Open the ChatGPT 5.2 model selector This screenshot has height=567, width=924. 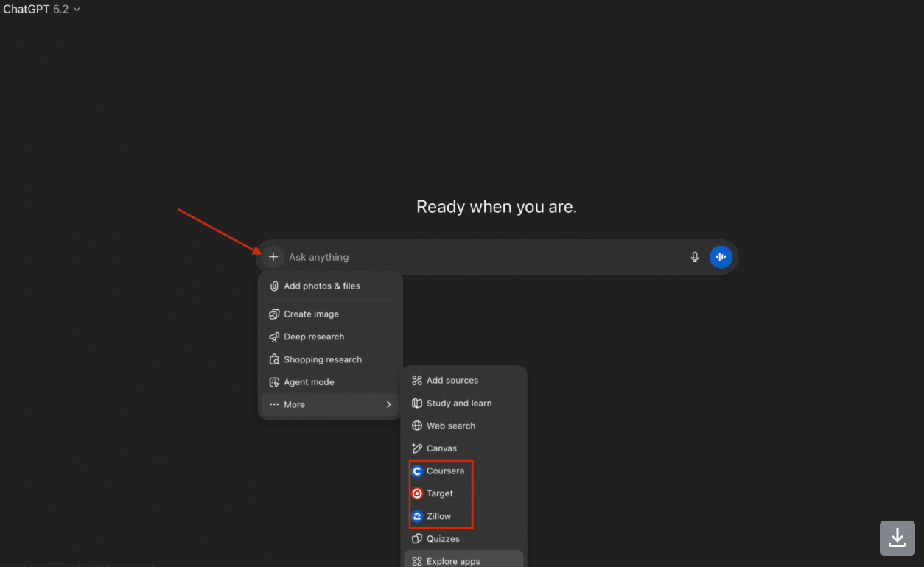click(41, 9)
